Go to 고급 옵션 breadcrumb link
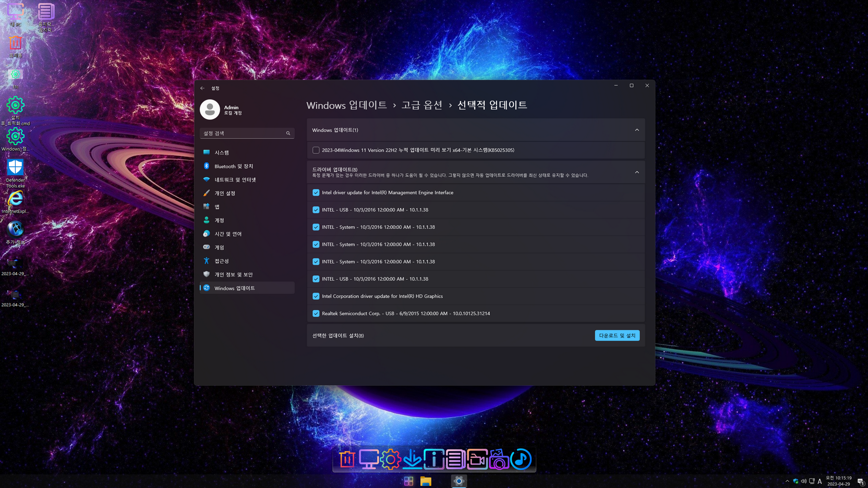The width and height of the screenshot is (868, 488). point(422,105)
